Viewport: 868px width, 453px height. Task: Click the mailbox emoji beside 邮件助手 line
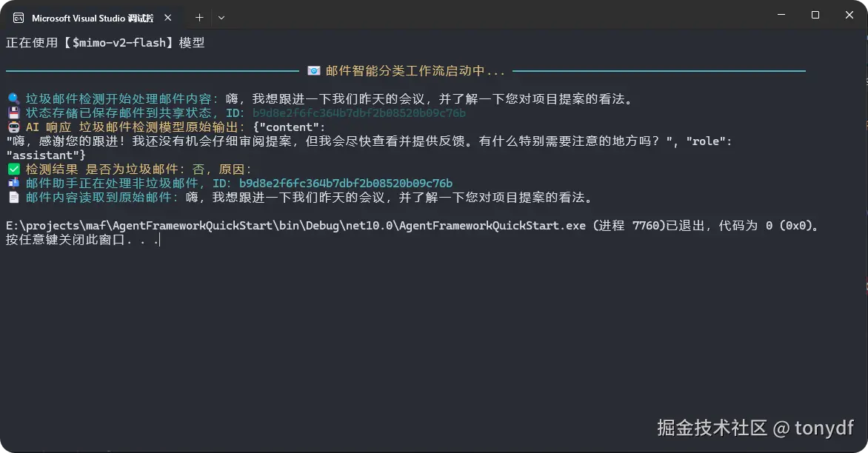pos(13,184)
